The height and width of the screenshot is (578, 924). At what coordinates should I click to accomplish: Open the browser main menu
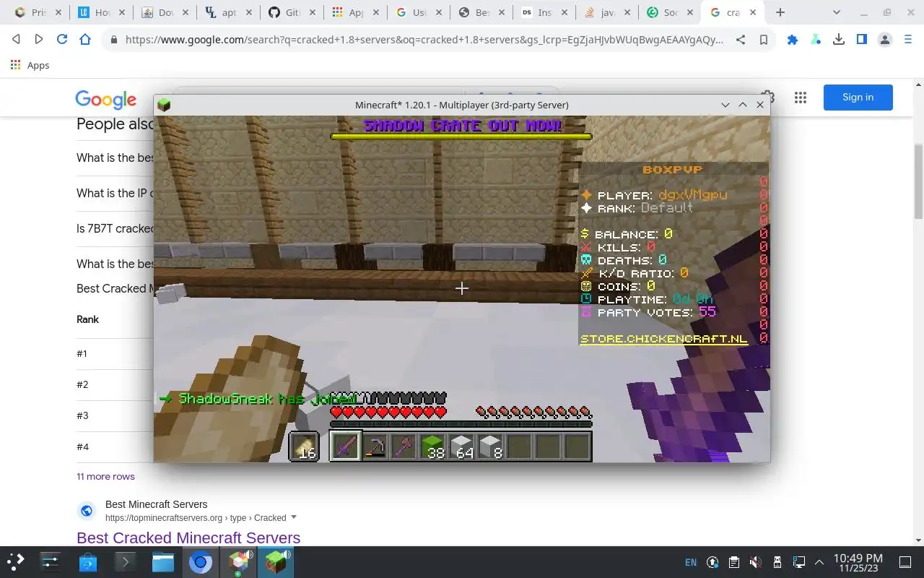[x=908, y=40]
